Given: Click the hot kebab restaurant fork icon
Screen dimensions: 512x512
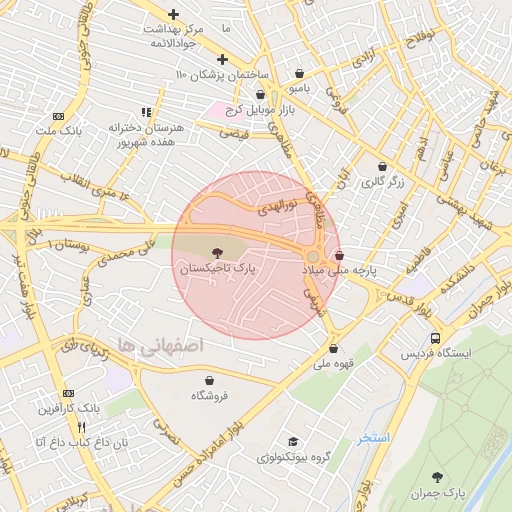Looking at the screenshot, I should pyautogui.click(x=82, y=427).
